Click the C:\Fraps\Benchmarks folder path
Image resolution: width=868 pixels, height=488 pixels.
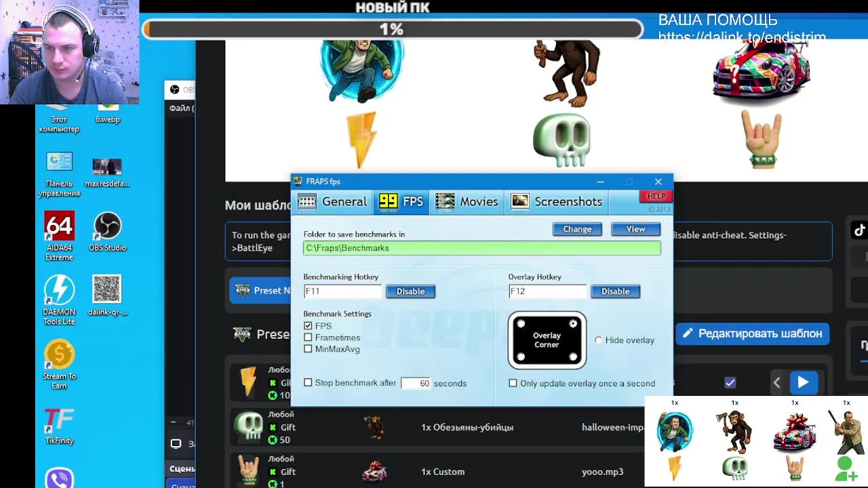[481, 248]
